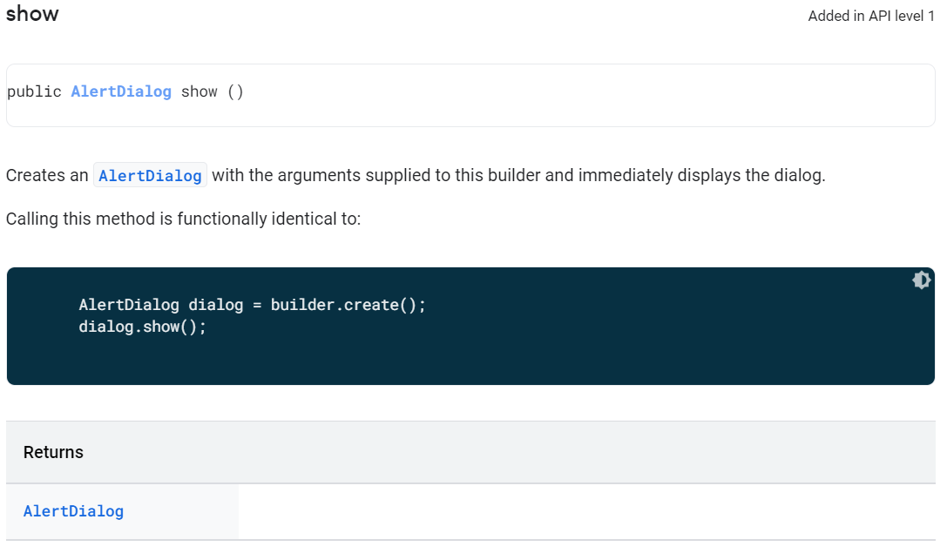This screenshot has width=947, height=560.
Task: Click the public keyword in the method signature
Action: click(x=35, y=91)
